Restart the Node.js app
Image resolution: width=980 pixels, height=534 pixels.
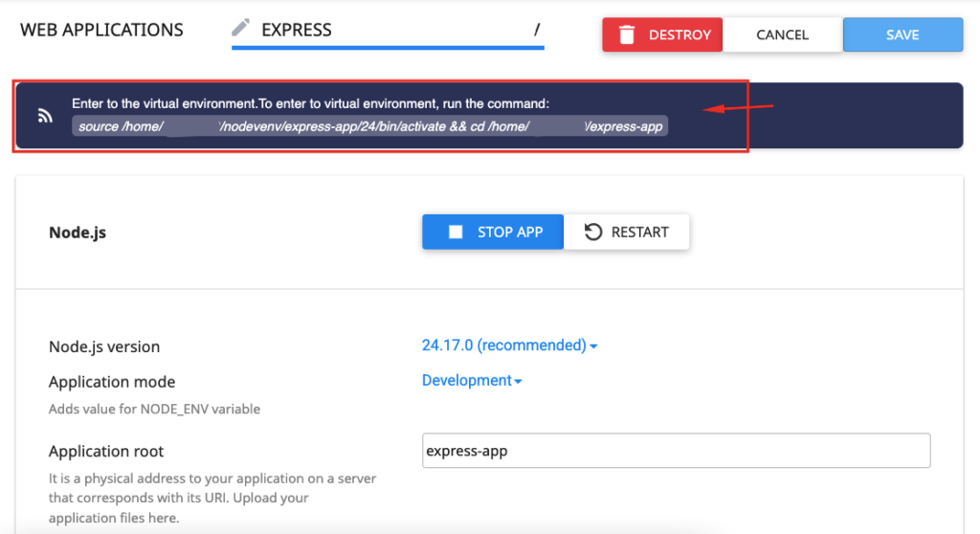tap(626, 232)
